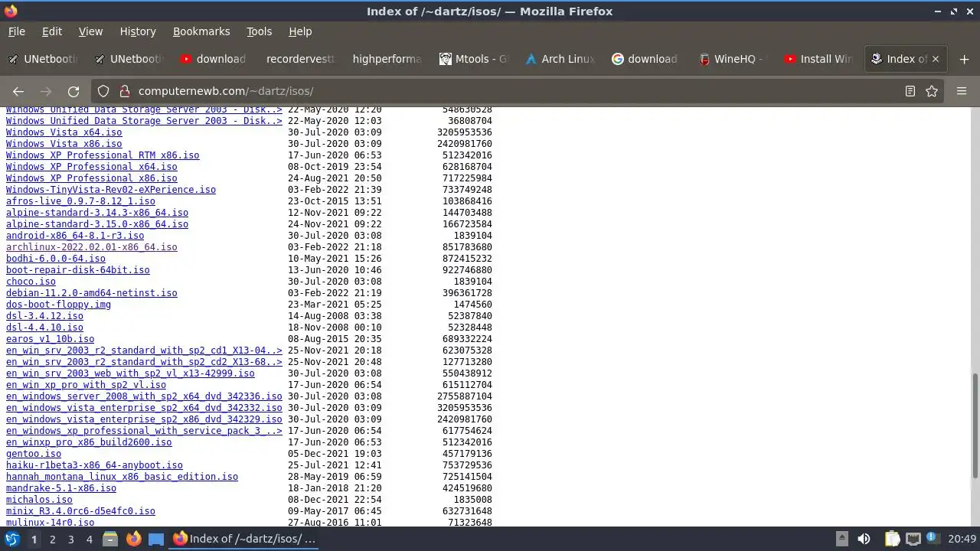Click the 20:49 panel clock
The width and height of the screenshot is (980, 551).
pyautogui.click(x=962, y=539)
